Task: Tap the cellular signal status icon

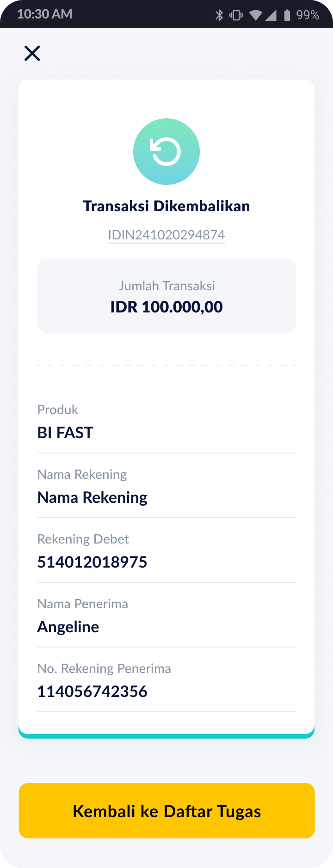Action: (271, 16)
